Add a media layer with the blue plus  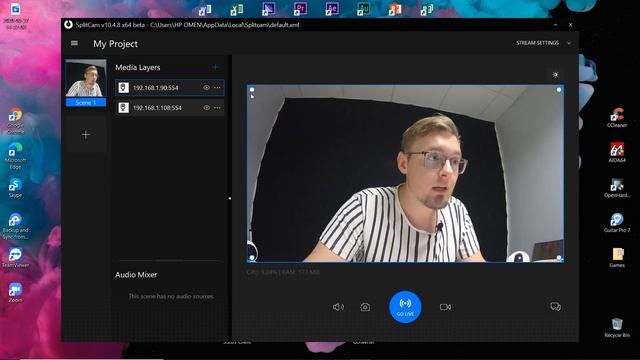click(216, 67)
